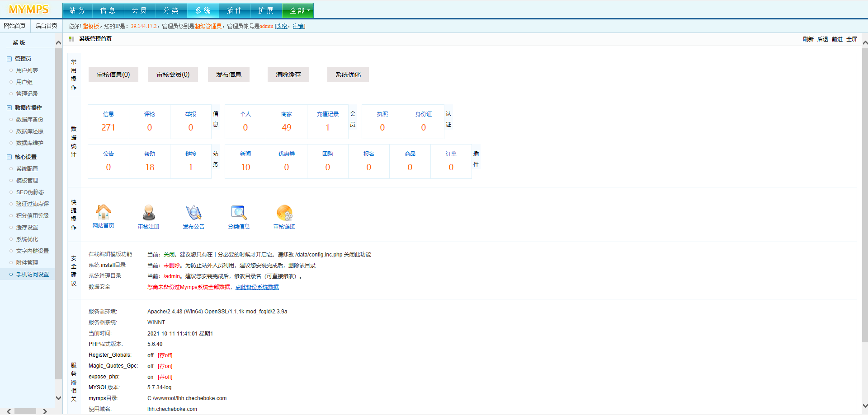Open 管理记录 in sidebar
The image size is (868, 415).
27,94
